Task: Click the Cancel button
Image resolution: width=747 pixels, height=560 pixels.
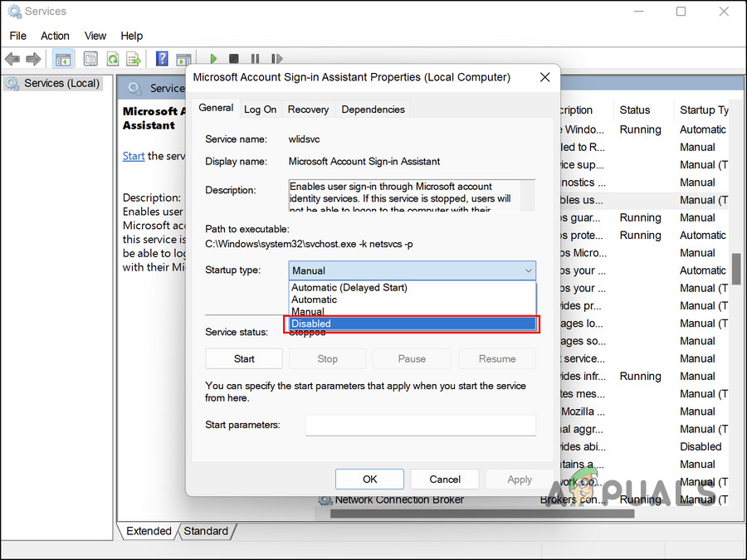Action: pyautogui.click(x=445, y=479)
